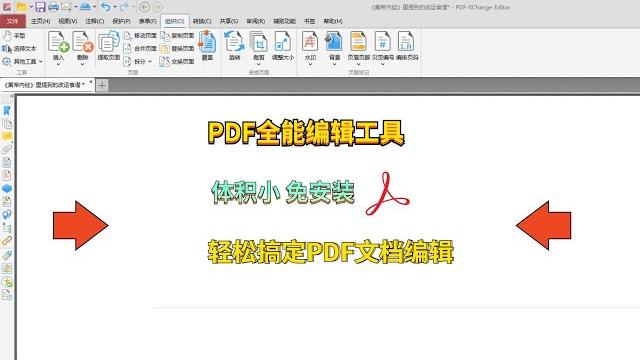Switch to the Convert (转换) ribbon tab
Image resolution: width=640 pixels, height=360 pixels.
[202, 21]
